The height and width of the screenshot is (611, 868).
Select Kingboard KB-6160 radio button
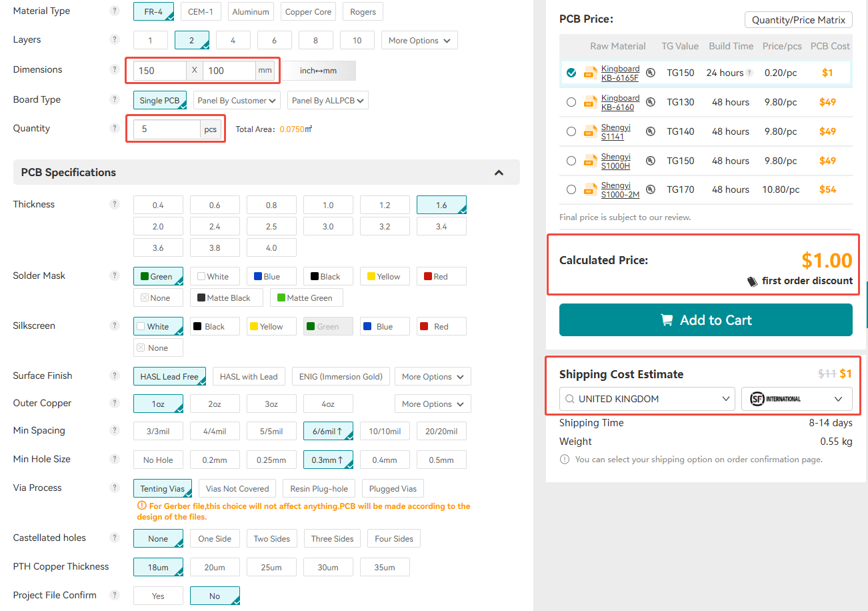coord(571,102)
